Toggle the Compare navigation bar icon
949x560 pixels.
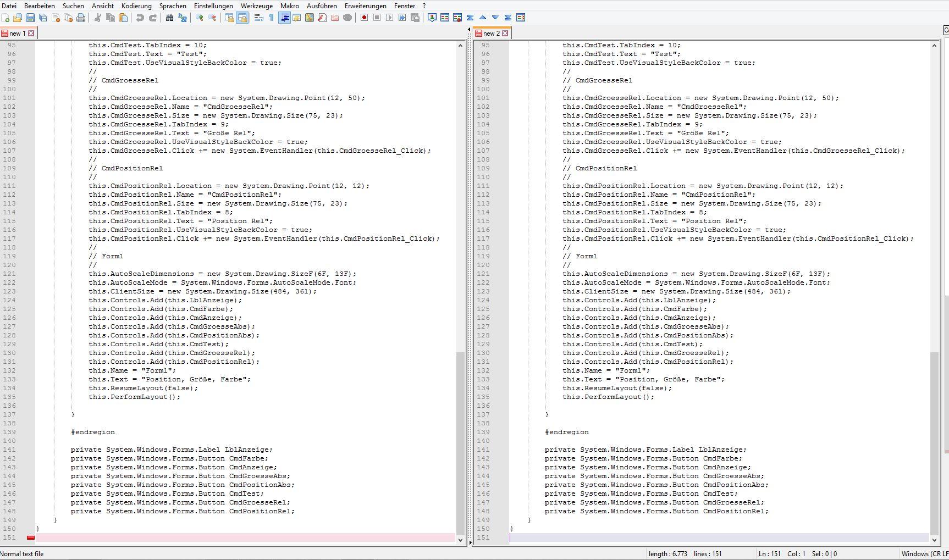pos(521,18)
